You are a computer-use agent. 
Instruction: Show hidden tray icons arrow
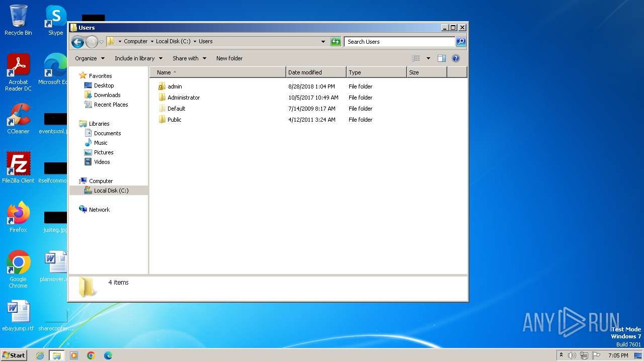coord(561,355)
